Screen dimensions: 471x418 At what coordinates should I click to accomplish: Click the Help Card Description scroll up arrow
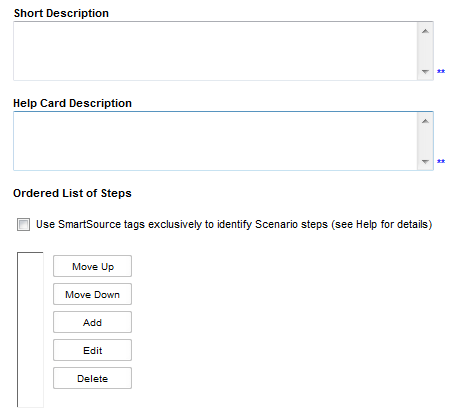click(x=425, y=121)
